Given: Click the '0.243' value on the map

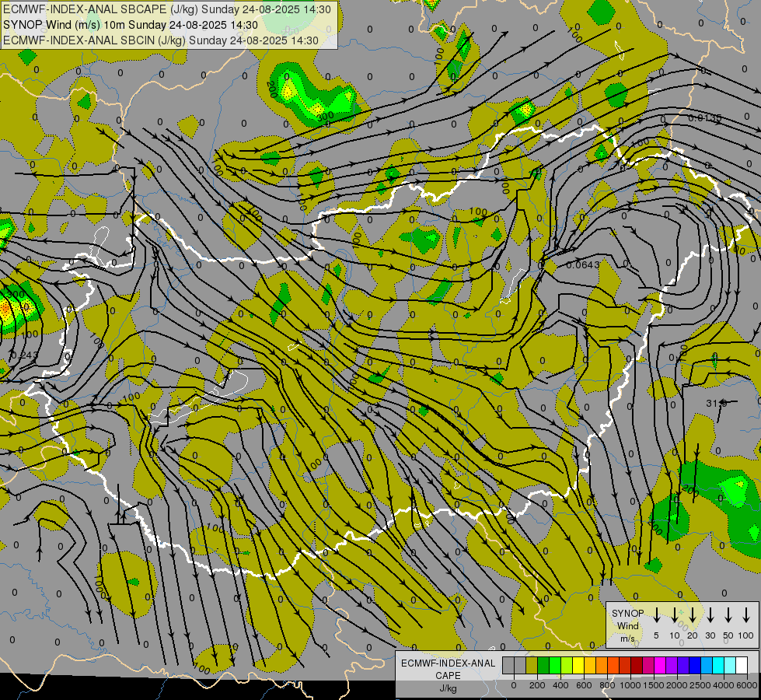Looking at the screenshot, I should point(23,355).
